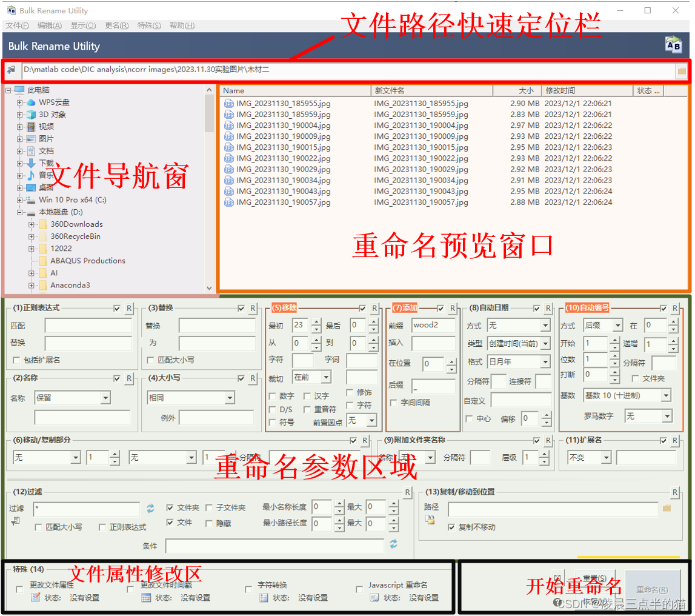Click R reset button of (12)过滤 section

click(x=407, y=492)
